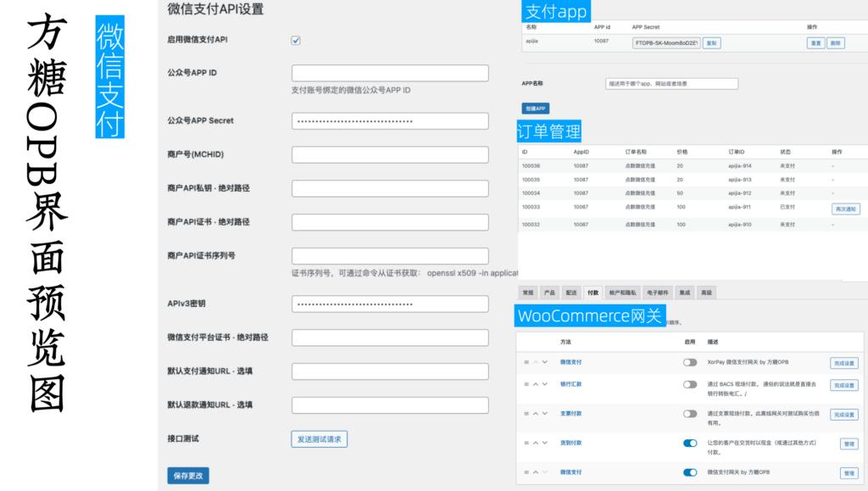The width and height of the screenshot is (868, 491).
Task: Move the 货到付款 gateway up
Action: tap(534, 443)
